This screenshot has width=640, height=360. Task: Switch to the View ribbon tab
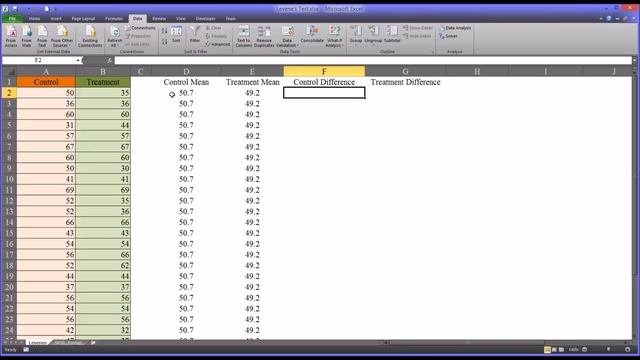[x=181, y=18]
